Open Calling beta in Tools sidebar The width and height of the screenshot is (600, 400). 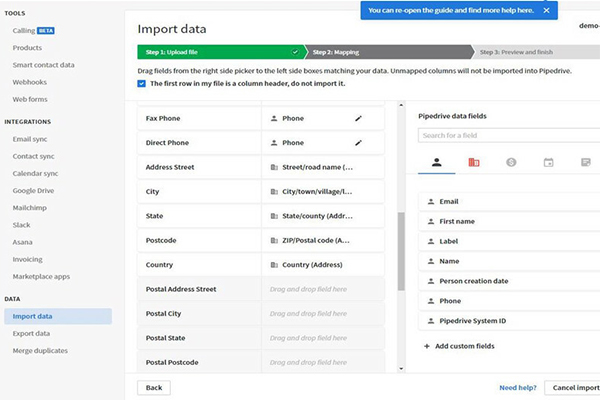point(33,31)
